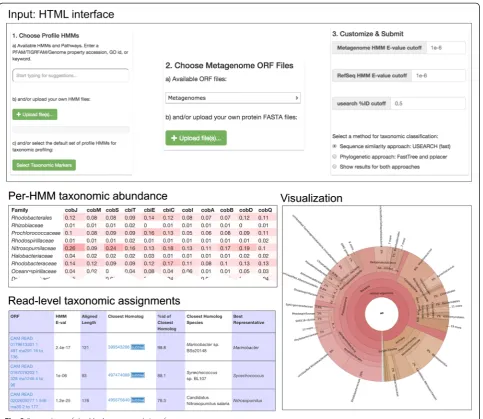Viewport: 483px width, 419px height.
Task: Click the Family column header
Action: [20, 210]
